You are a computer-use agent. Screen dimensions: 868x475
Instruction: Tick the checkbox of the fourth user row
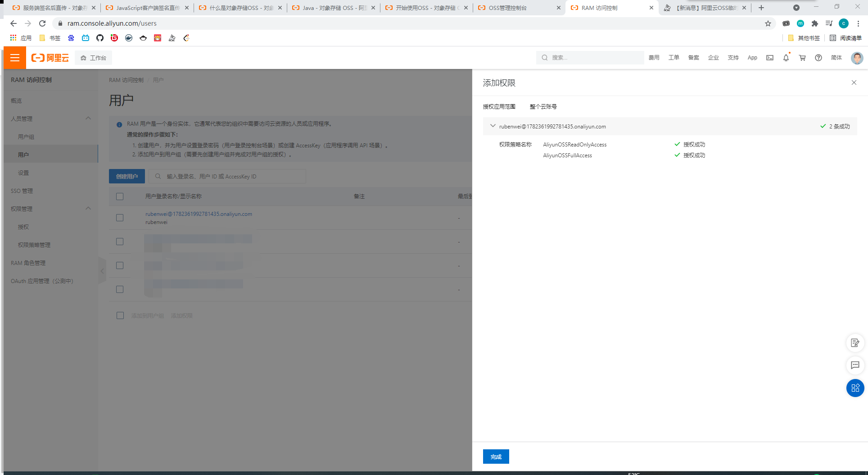coord(120,289)
